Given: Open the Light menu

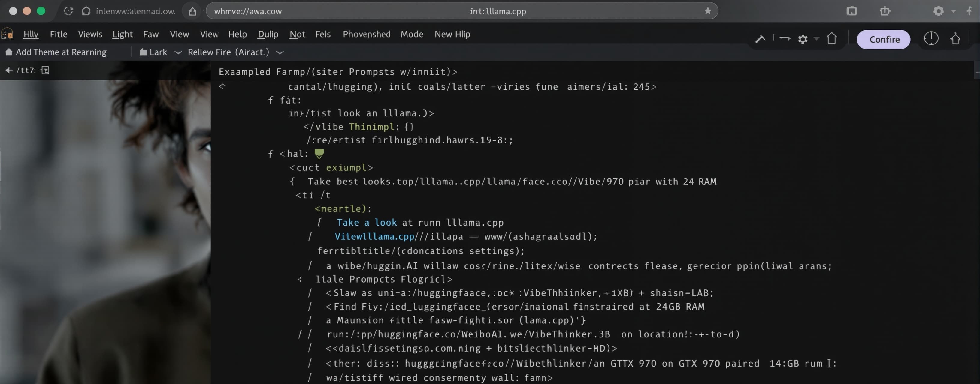Looking at the screenshot, I should [122, 34].
